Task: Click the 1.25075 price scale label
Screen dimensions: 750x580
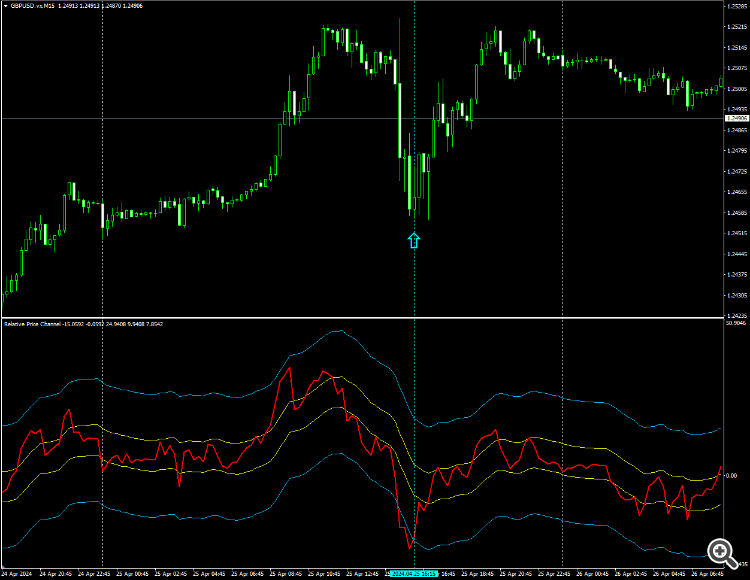Action: click(737, 68)
